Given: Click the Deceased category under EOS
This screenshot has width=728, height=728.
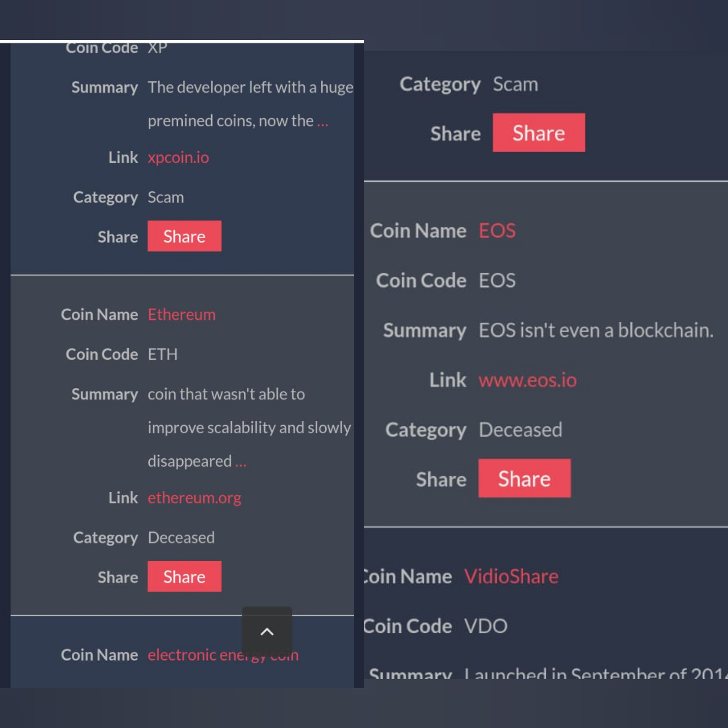Looking at the screenshot, I should tap(521, 430).
